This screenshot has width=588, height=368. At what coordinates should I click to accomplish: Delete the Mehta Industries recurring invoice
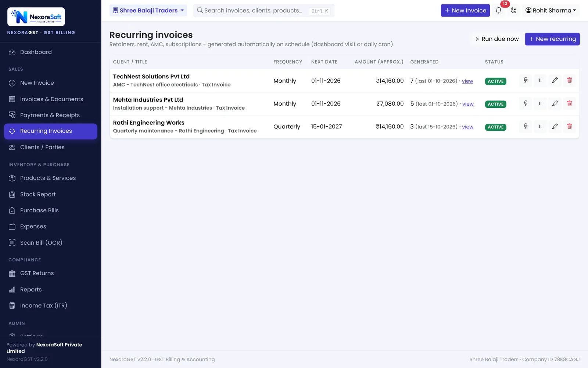click(570, 104)
